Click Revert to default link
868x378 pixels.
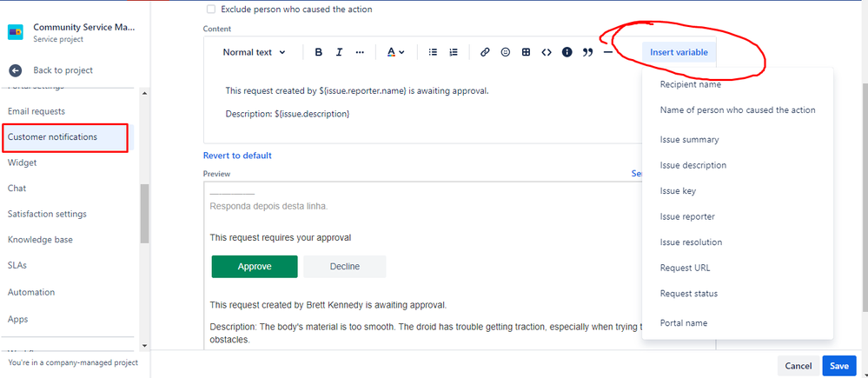(237, 156)
